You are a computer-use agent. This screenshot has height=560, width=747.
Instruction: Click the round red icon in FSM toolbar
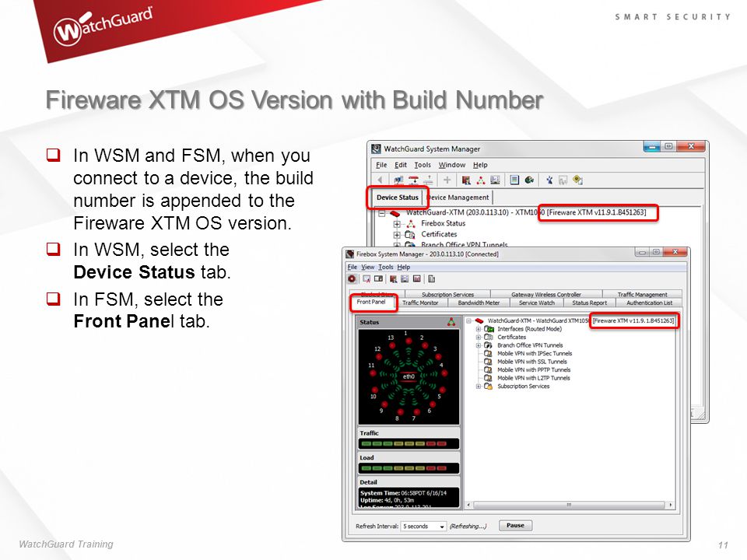pyautogui.click(x=352, y=279)
